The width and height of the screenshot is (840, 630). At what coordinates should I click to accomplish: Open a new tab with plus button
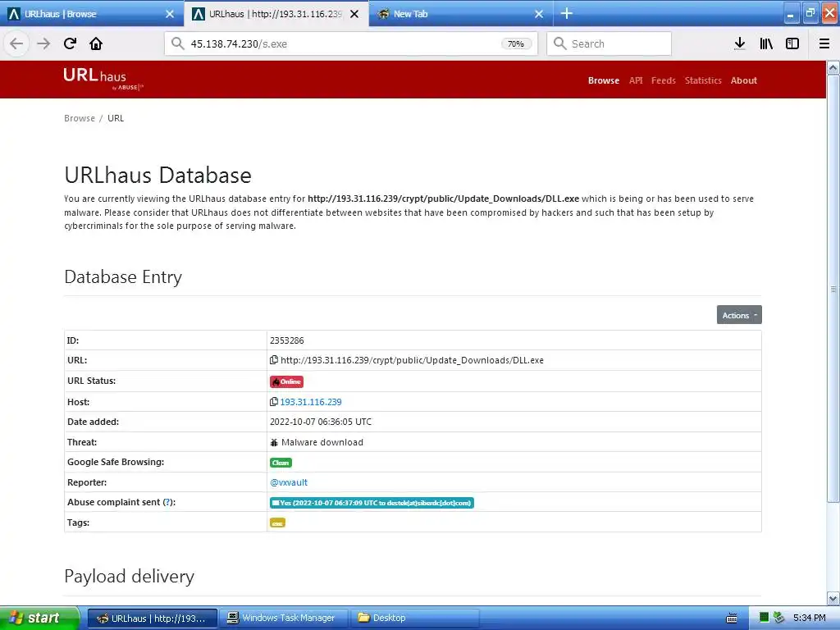(x=567, y=14)
